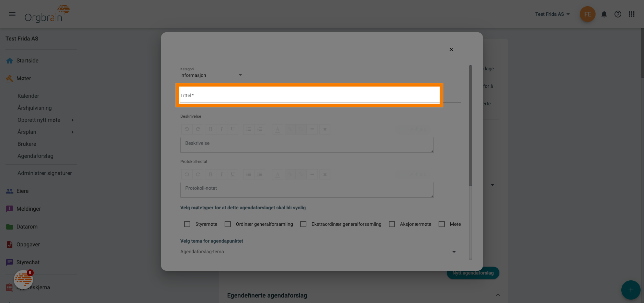Open Brukere in the sidebar

tap(27, 144)
